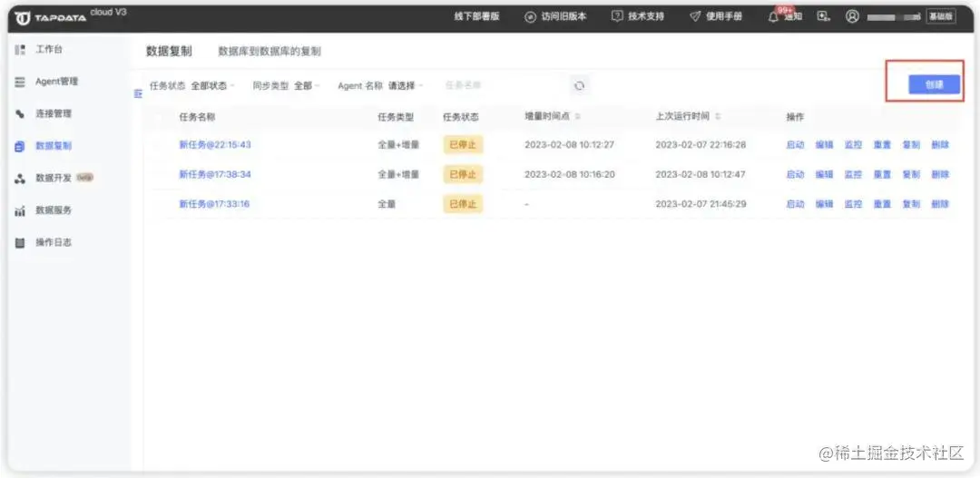The height and width of the screenshot is (478, 980).
Task: Reset task 新任务@17:33:16 via 重置
Action: pos(882,204)
